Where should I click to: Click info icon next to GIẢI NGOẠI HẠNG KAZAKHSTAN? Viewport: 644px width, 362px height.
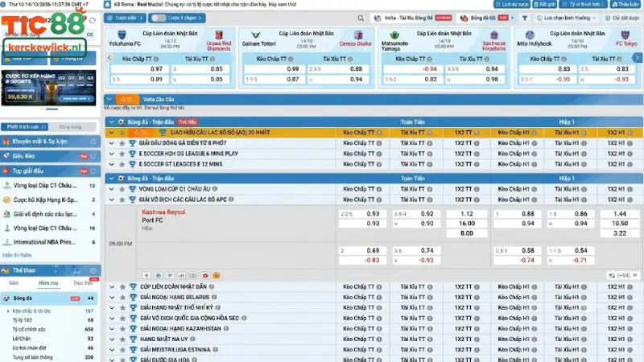click(x=226, y=329)
